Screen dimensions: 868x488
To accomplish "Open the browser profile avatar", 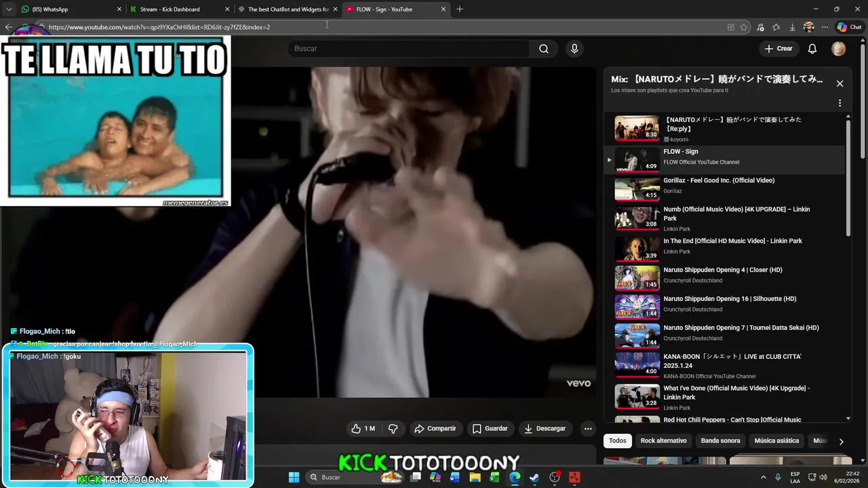I will coord(808,27).
